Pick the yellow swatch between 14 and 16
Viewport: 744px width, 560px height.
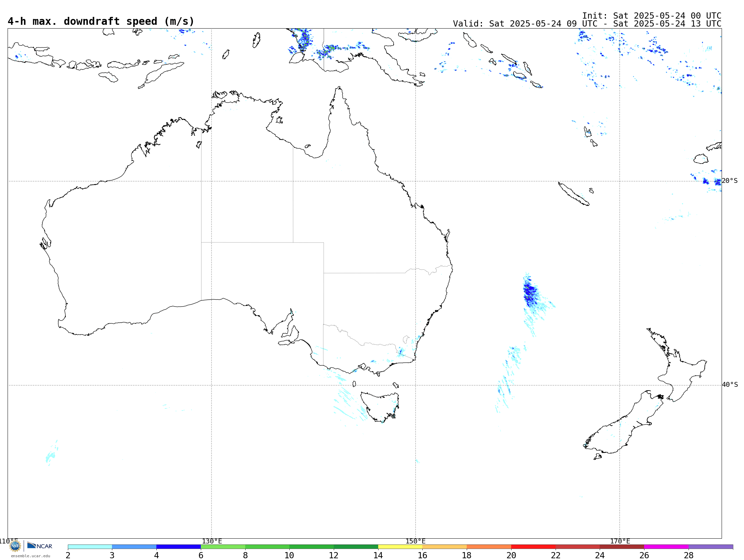tap(400, 547)
